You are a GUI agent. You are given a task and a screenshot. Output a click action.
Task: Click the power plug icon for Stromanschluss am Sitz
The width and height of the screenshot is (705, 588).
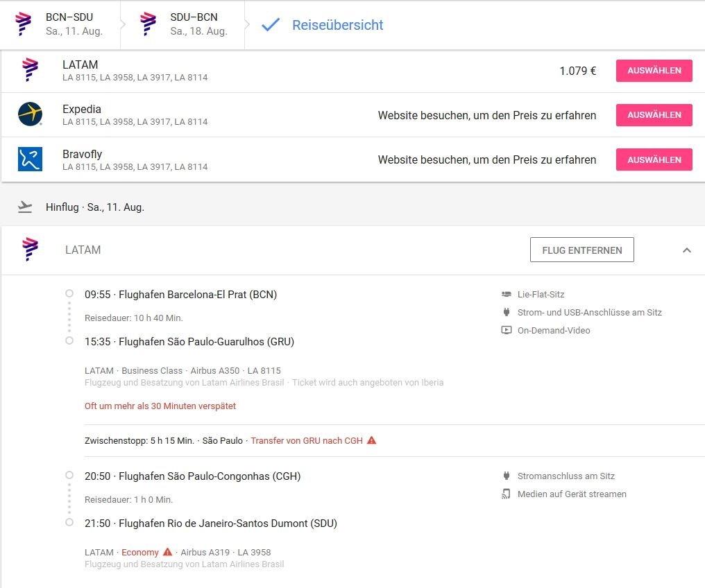[x=507, y=476]
